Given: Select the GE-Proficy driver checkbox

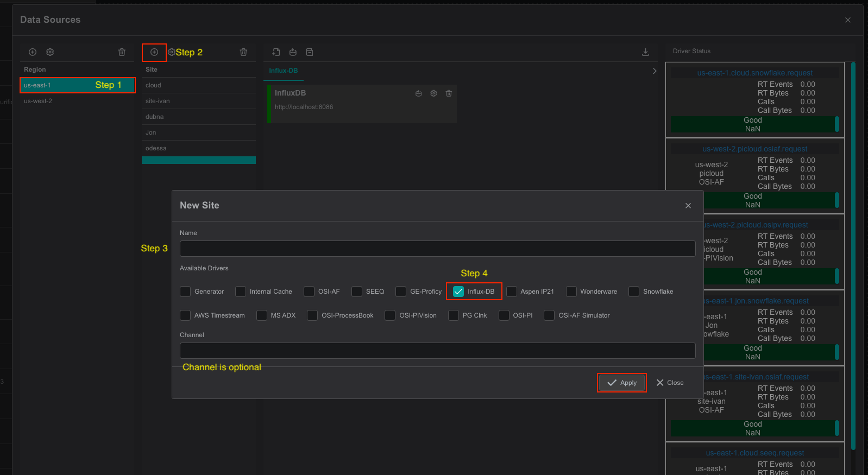Looking at the screenshot, I should pos(401,292).
